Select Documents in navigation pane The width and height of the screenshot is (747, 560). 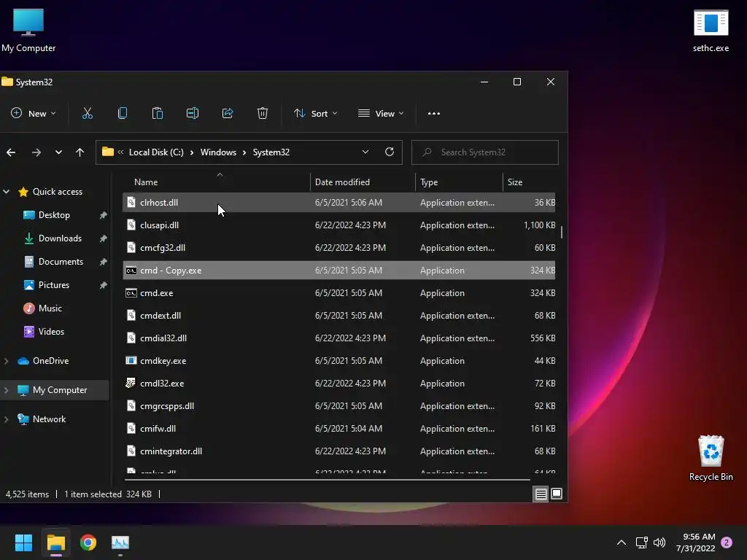tap(61, 262)
